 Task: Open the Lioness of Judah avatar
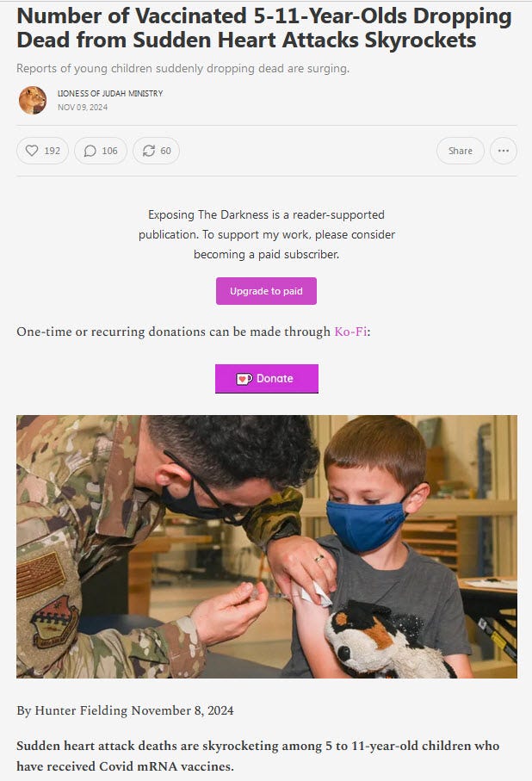pos(33,100)
